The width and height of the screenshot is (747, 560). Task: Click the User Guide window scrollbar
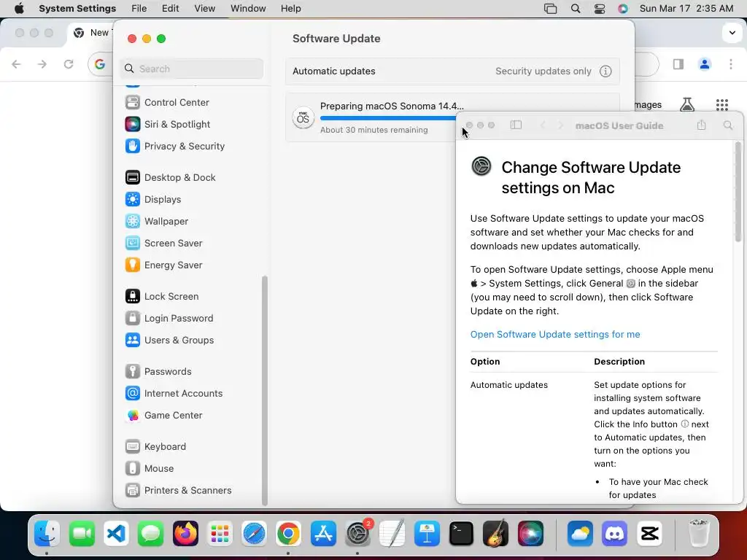(x=738, y=192)
